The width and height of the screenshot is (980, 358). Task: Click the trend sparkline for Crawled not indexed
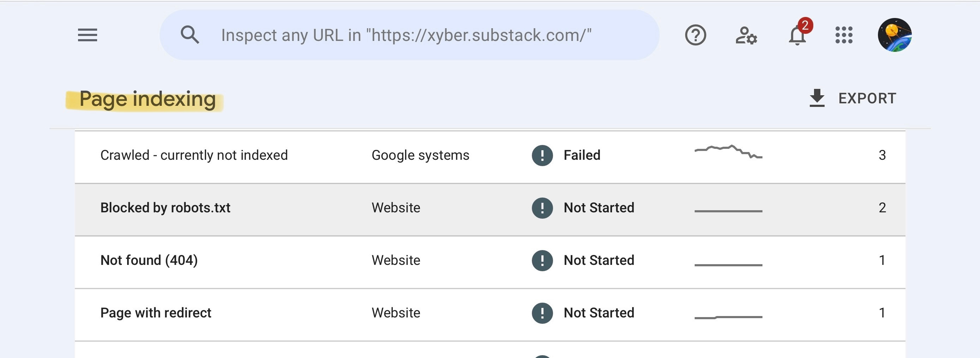pos(728,151)
